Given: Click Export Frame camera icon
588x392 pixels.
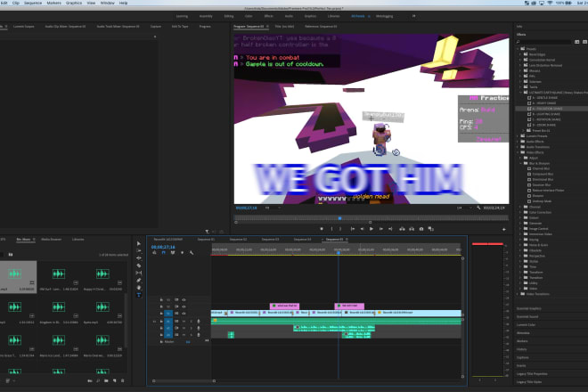Looking at the screenshot, I should [421, 229].
